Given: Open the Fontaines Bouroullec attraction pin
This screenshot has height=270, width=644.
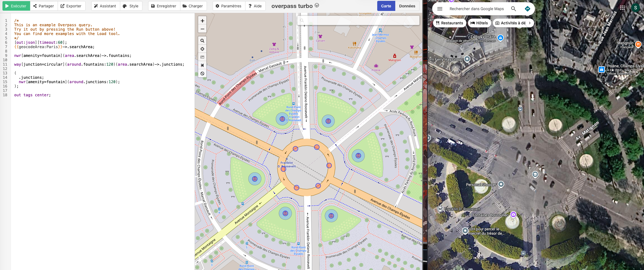Looking at the screenshot, I should [x=513, y=214].
